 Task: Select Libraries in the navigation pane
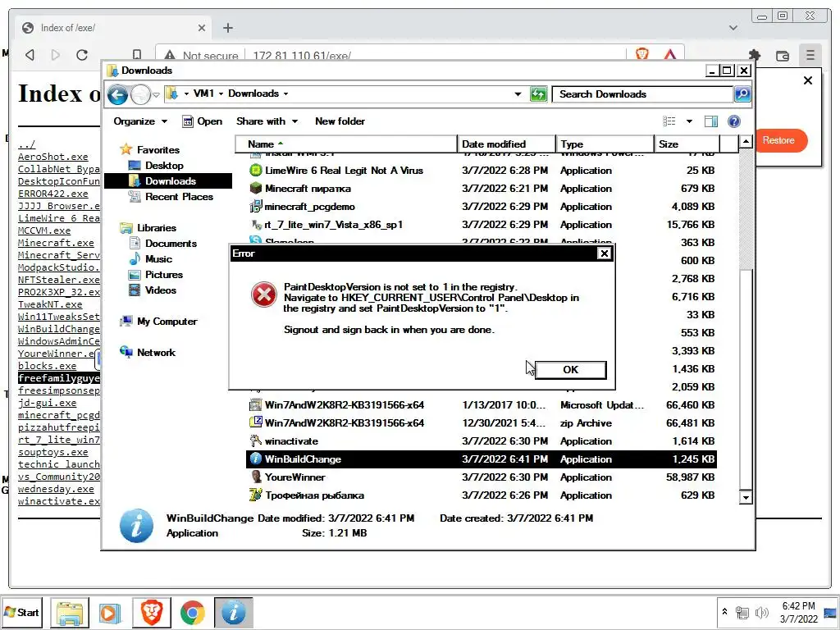coord(148,228)
